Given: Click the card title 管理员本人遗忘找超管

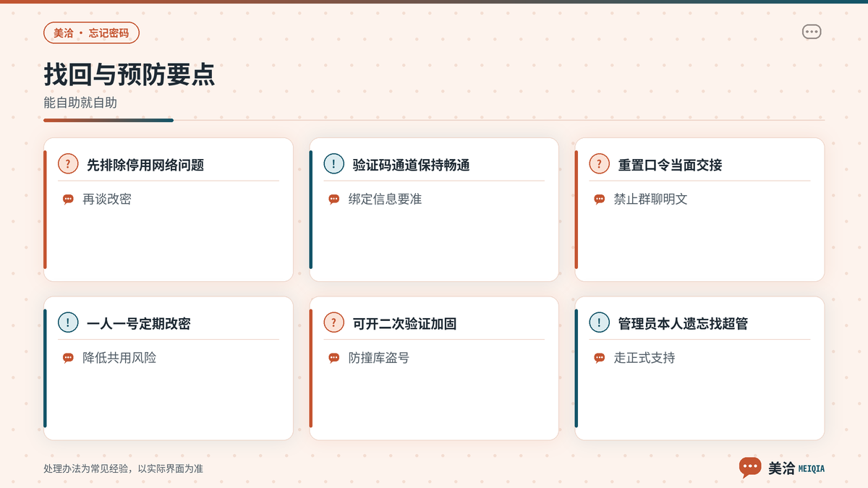Looking at the screenshot, I should [x=683, y=324].
